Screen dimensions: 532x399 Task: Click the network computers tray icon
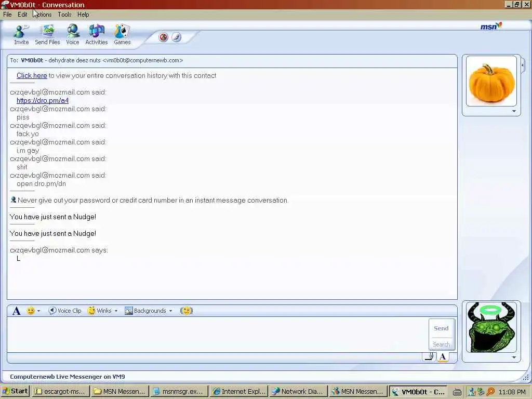coord(481,392)
